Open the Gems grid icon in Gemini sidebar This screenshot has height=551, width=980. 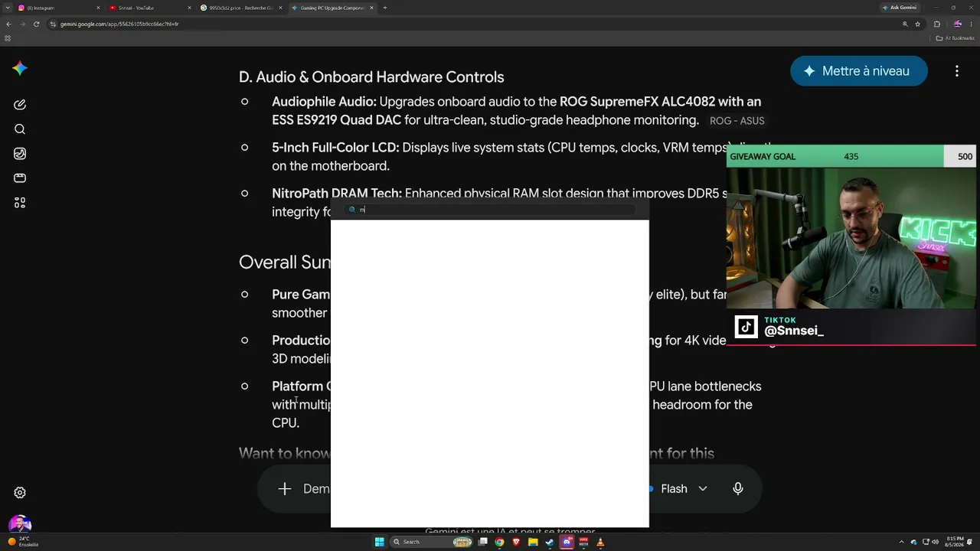(20, 203)
